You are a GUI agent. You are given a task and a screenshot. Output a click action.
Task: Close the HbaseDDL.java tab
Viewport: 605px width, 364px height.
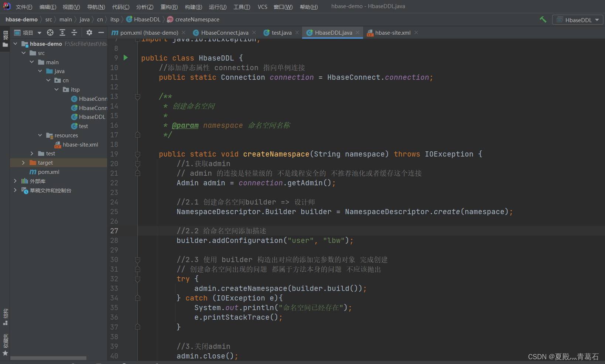(x=358, y=32)
